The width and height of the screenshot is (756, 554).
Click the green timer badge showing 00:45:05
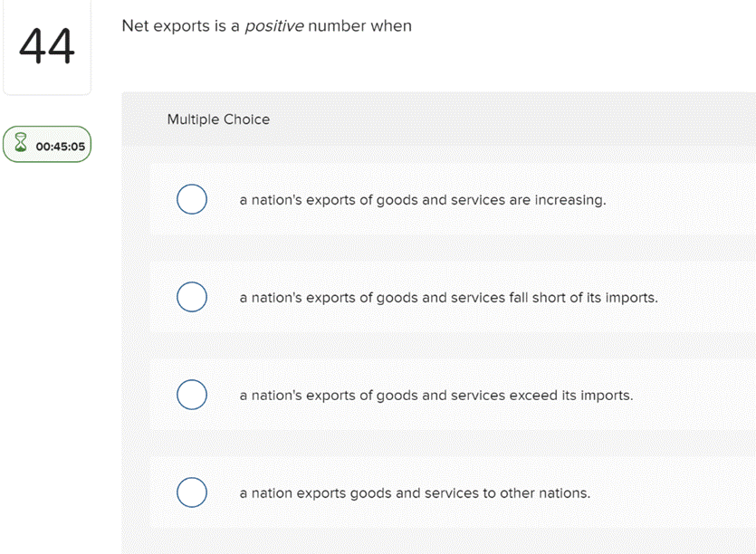[47, 144]
